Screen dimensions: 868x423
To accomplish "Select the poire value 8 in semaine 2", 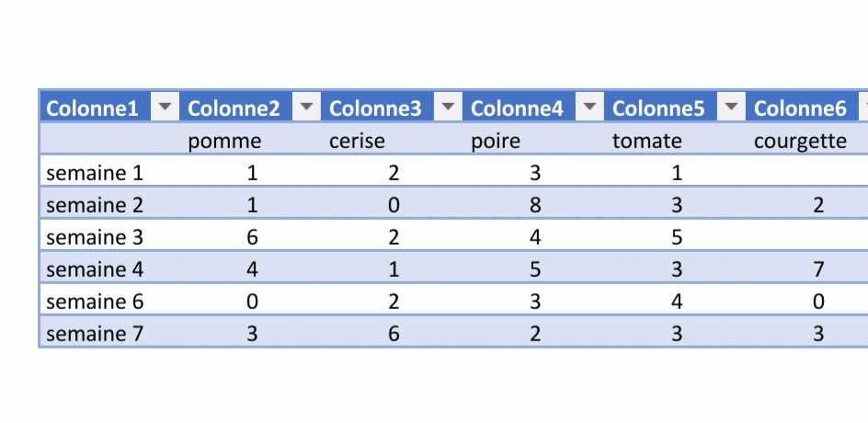I will (x=535, y=204).
